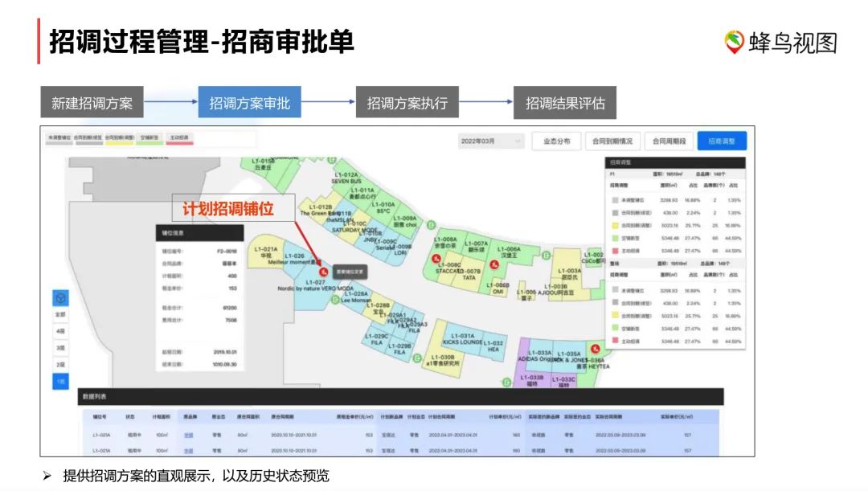868x491 pixels.
Task: Select the 招调方案执行 process step
Action: click(407, 103)
